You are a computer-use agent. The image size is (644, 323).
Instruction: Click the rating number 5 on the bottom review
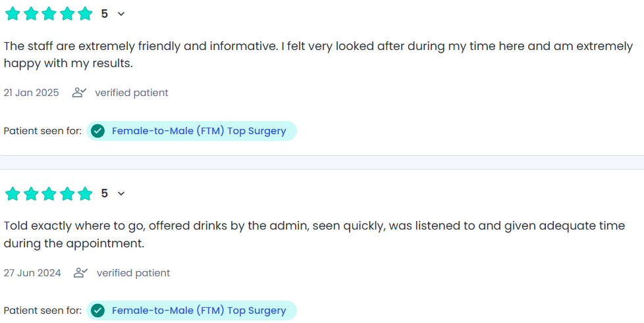pos(105,193)
